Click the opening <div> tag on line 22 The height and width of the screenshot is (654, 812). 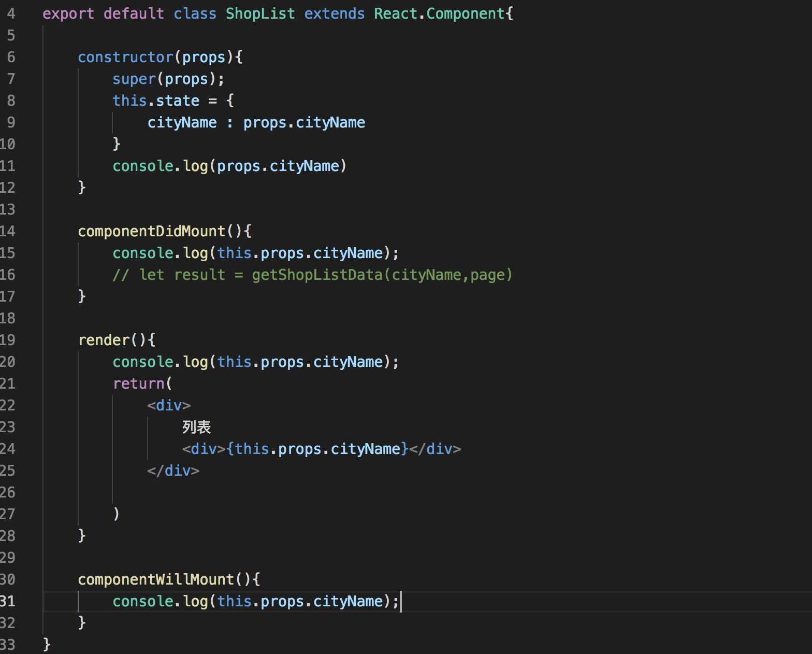[169, 405]
